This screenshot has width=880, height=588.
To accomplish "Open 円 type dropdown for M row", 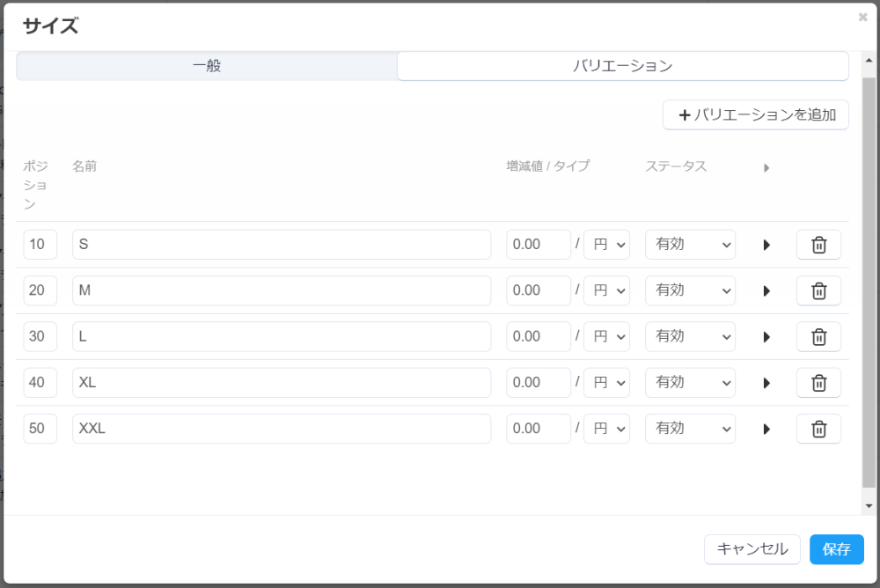I will coord(606,290).
